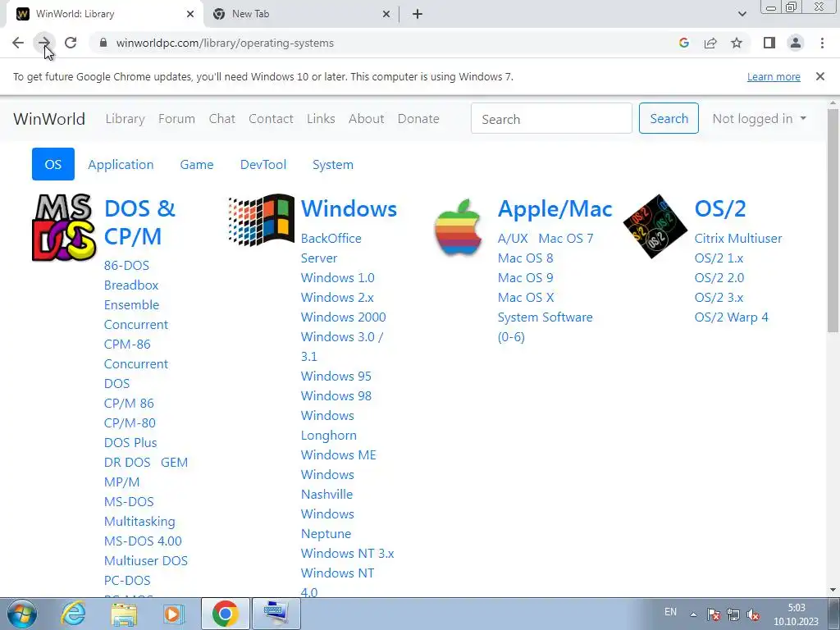Click the WinWorld brand home link

pyautogui.click(x=49, y=118)
